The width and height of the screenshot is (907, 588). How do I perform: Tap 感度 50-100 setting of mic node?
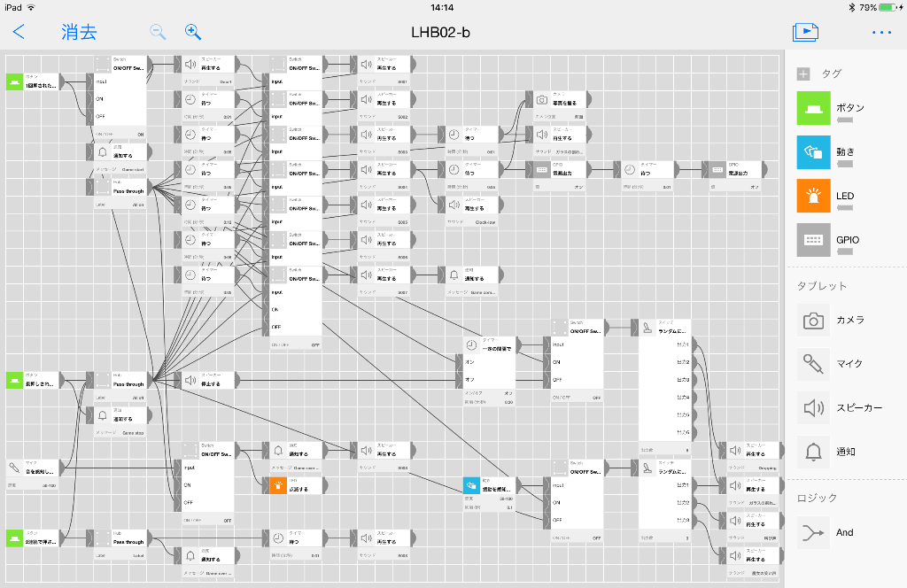[33, 485]
